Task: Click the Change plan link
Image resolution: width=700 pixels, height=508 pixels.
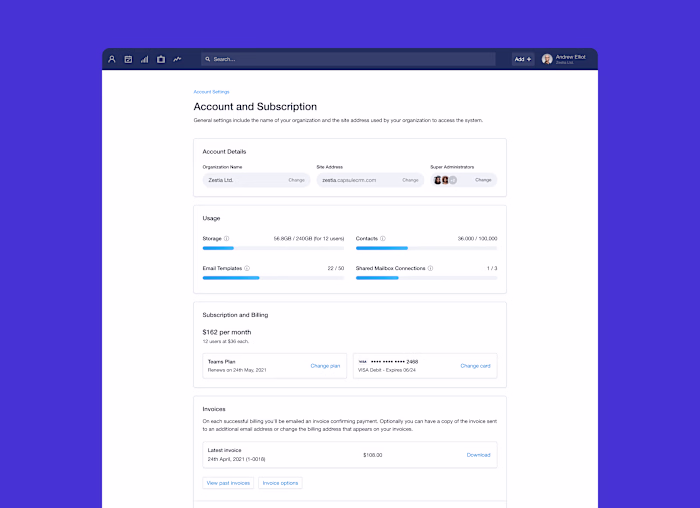Action: (x=325, y=366)
